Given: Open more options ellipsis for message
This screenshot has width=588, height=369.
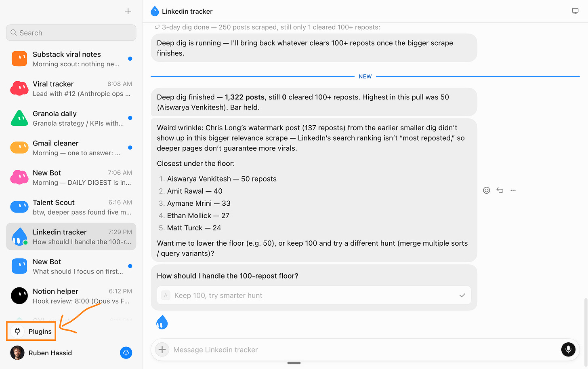Looking at the screenshot, I should [x=513, y=190].
